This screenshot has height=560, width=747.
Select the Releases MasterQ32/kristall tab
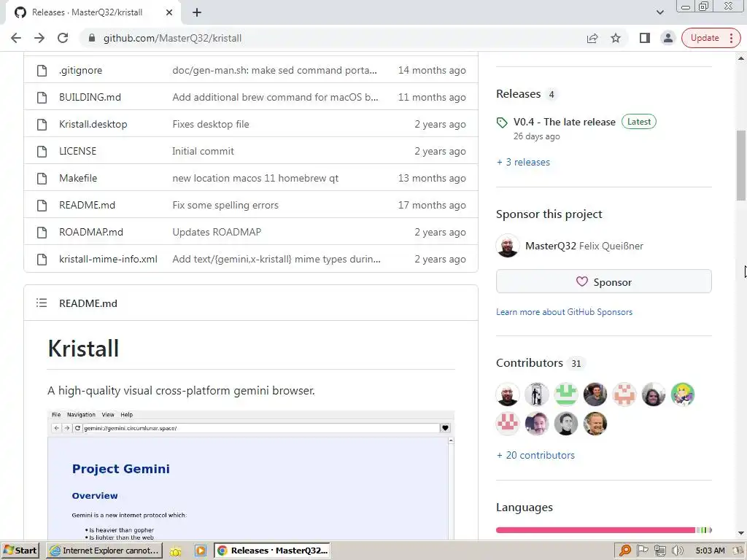[93, 12]
